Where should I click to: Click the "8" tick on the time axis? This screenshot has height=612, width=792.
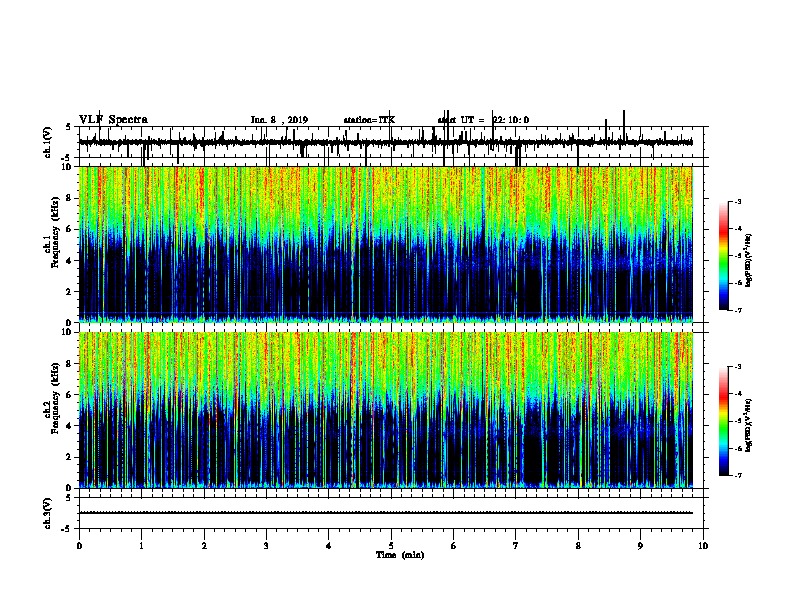coord(578,546)
